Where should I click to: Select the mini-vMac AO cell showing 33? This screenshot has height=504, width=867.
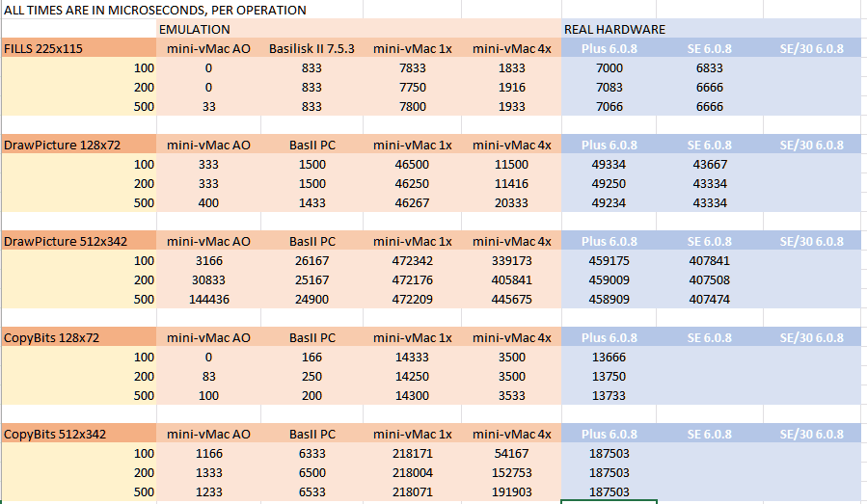click(208, 107)
